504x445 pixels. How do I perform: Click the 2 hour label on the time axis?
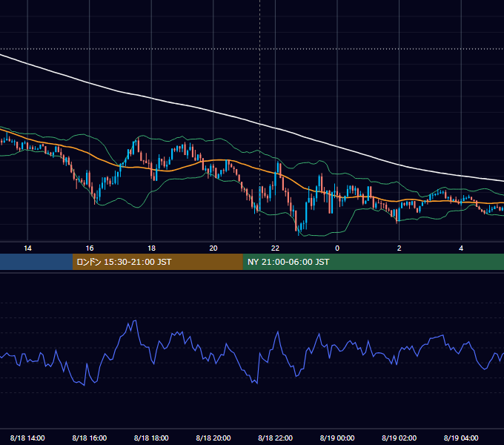(399, 248)
